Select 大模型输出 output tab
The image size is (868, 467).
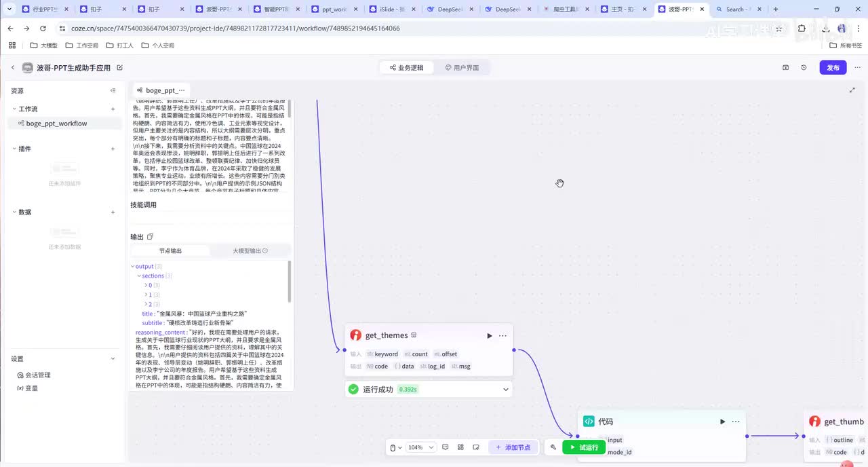250,251
